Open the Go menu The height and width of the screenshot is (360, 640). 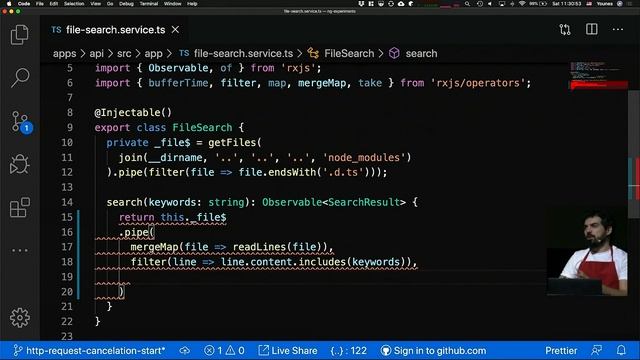coord(110,4)
